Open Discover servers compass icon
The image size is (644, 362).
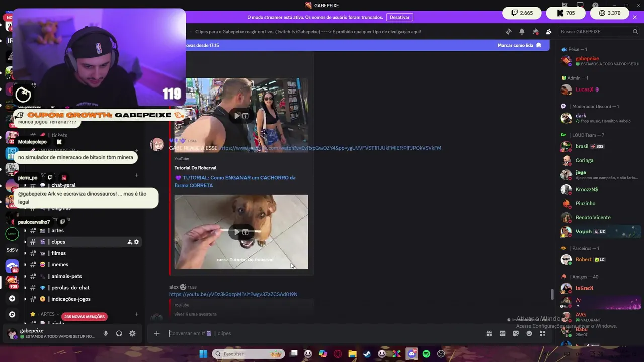(x=12, y=314)
